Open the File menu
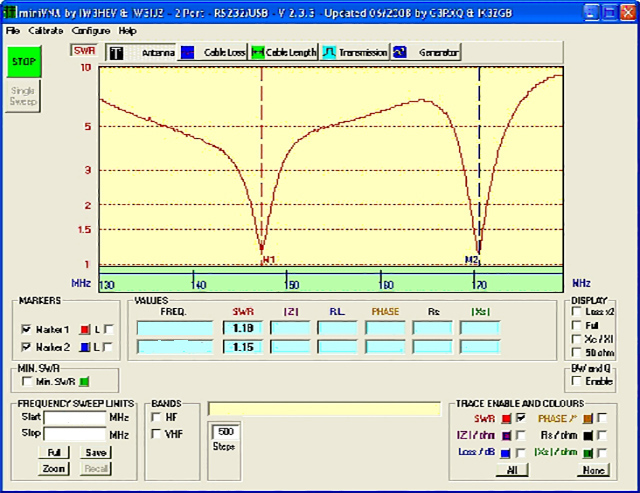Image resolution: width=640 pixels, height=493 pixels. click(13, 31)
